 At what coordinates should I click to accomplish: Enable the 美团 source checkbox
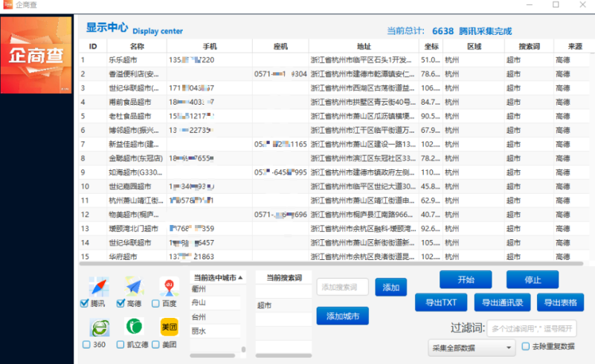(155, 344)
